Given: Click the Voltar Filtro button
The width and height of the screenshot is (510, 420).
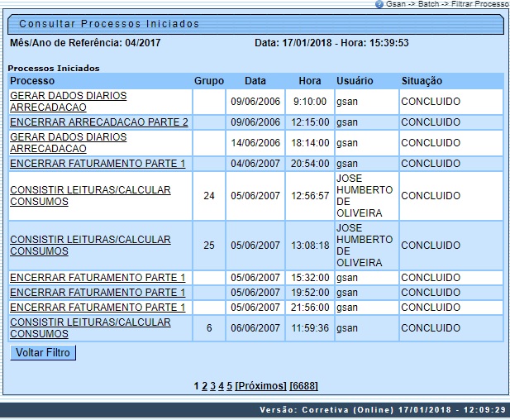Looking at the screenshot, I should tap(43, 353).
